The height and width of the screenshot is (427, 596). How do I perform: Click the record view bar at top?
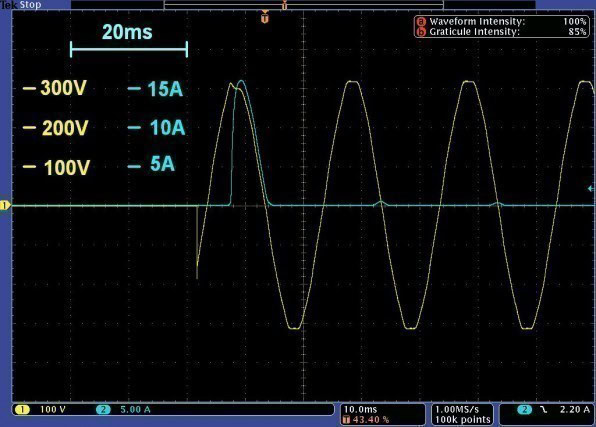[x=303, y=5]
